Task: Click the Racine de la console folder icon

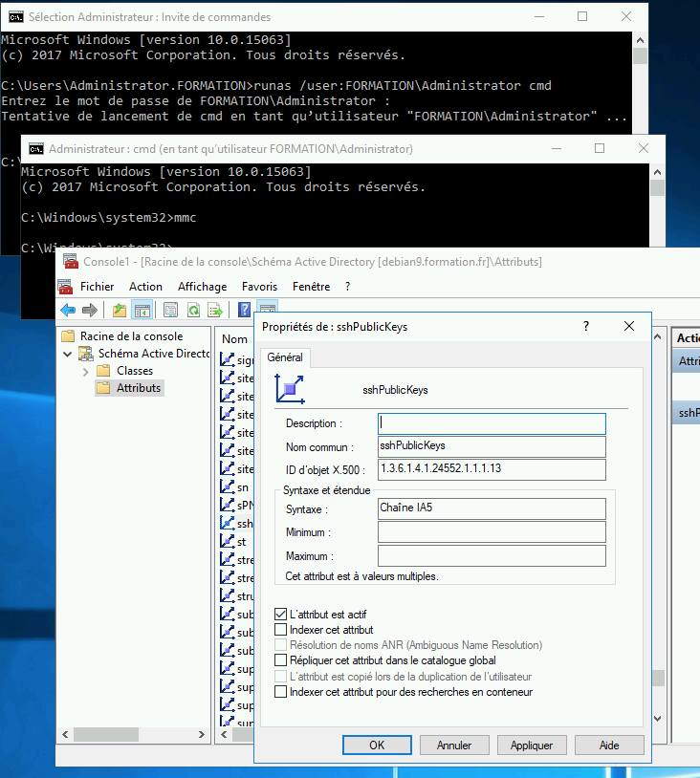Action: pyautogui.click(x=68, y=336)
